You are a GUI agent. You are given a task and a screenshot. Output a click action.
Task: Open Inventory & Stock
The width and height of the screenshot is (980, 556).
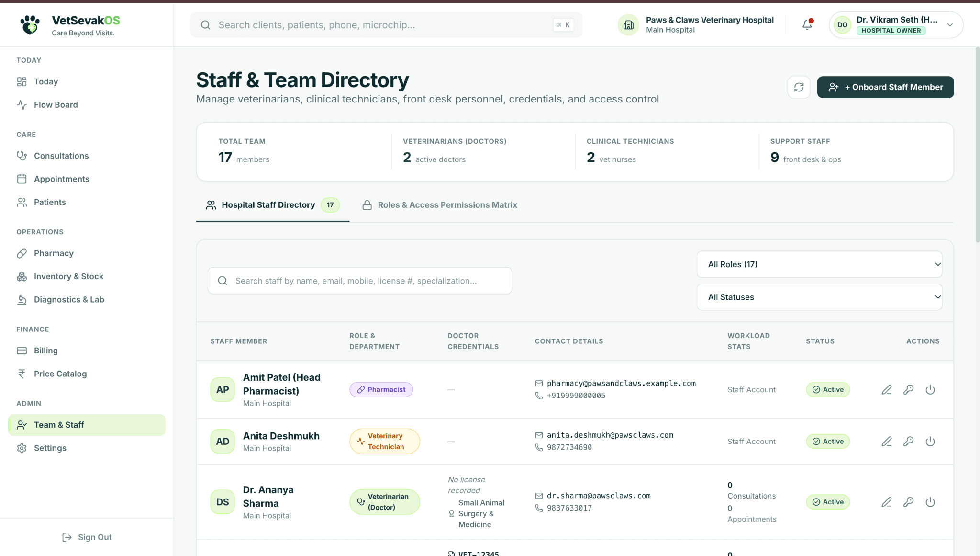coord(87,276)
